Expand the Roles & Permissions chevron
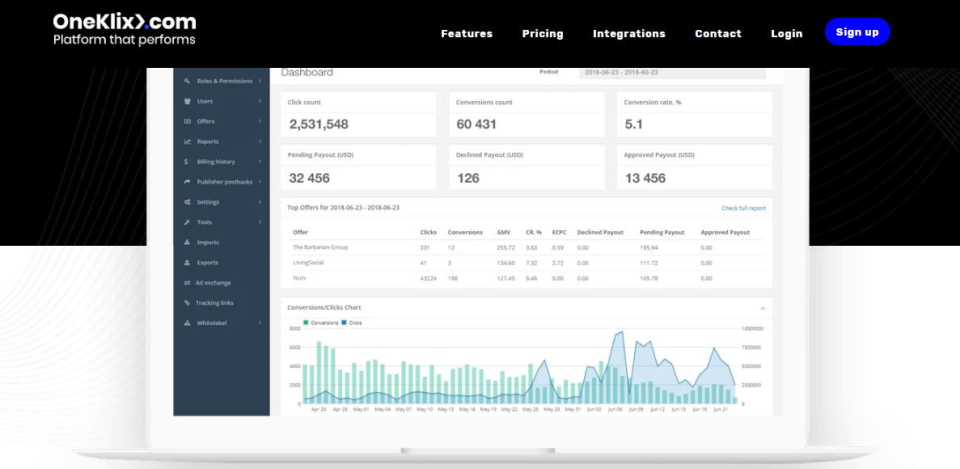Image resolution: width=960 pixels, height=469 pixels. click(x=260, y=81)
